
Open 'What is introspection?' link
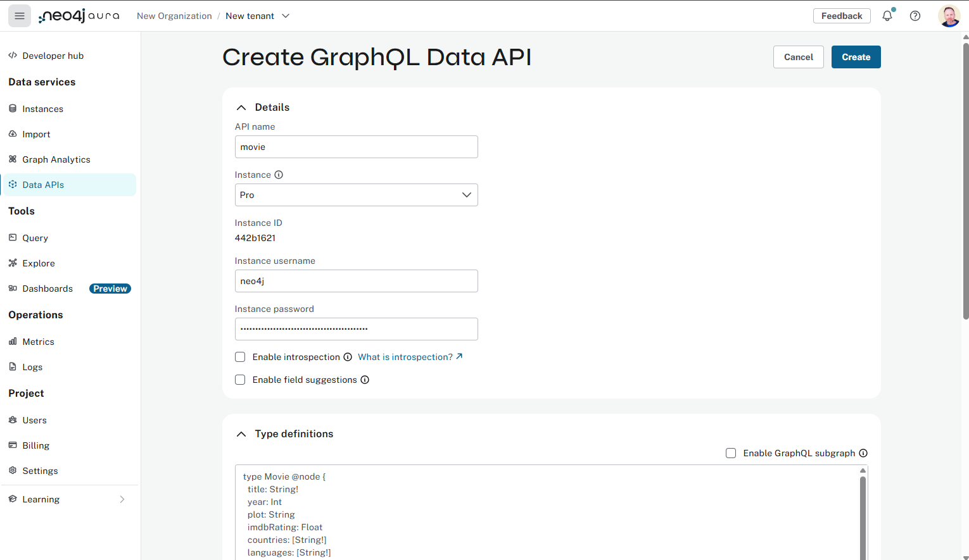click(x=410, y=357)
